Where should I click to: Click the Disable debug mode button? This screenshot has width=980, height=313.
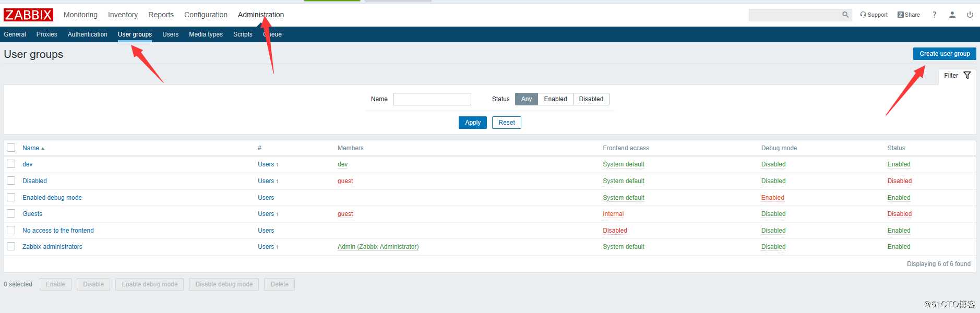[x=224, y=284]
